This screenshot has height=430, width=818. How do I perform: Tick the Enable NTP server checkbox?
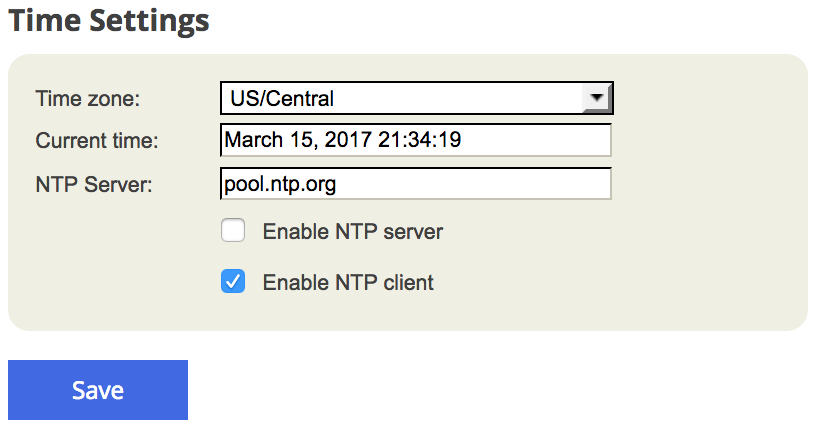point(233,231)
